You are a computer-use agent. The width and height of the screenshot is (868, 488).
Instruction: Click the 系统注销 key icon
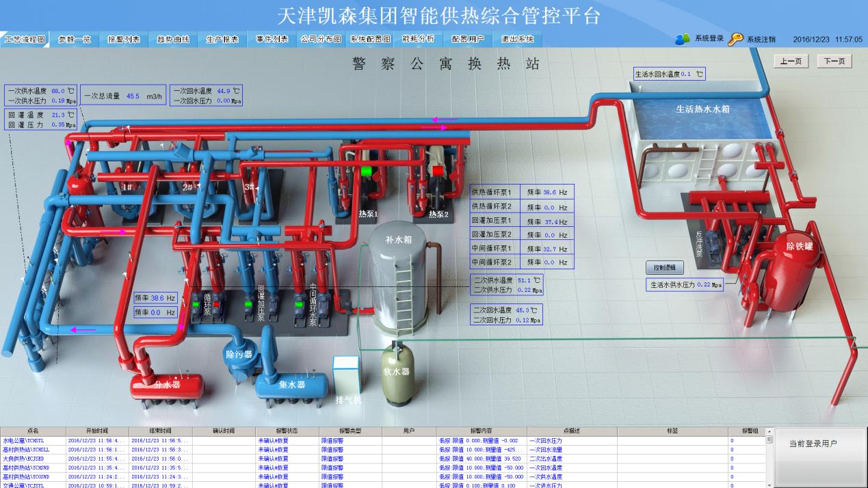(x=735, y=39)
